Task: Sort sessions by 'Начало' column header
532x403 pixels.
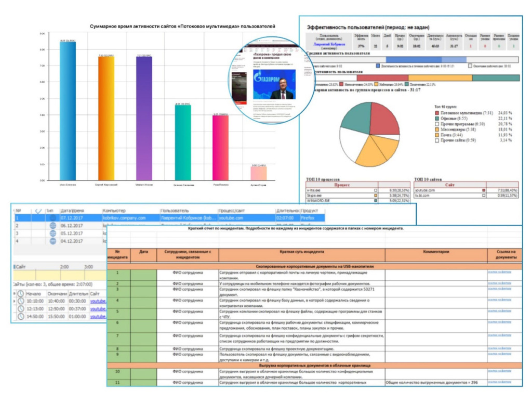Action: pyautogui.click(x=33, y=294)
